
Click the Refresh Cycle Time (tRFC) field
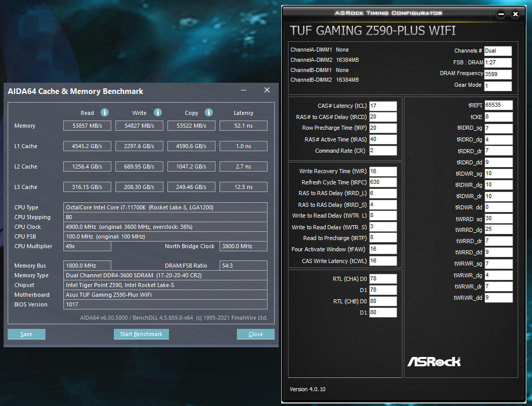pyautogui.click(x=383, y=182)
